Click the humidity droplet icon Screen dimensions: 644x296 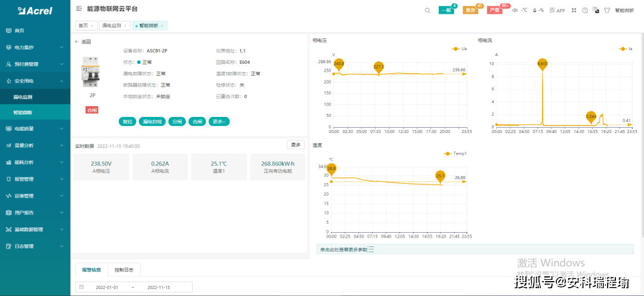(535, 10)
